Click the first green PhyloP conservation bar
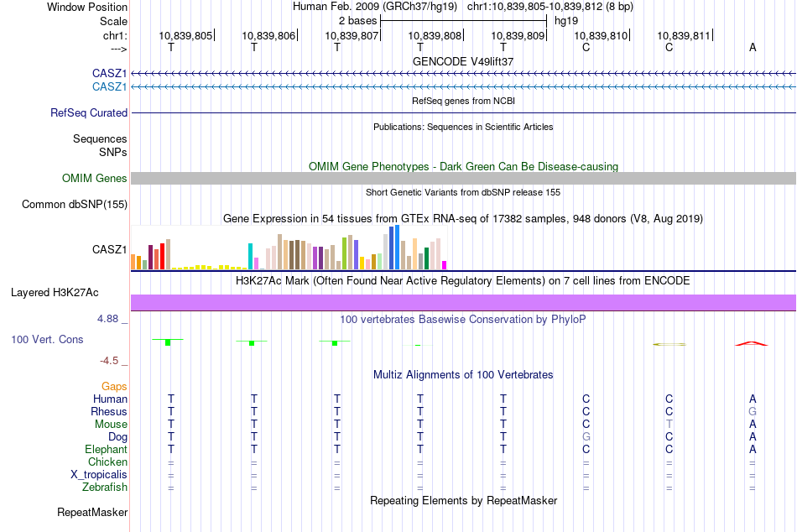Viewport: 797px width, 532px height. click(168, 342)
